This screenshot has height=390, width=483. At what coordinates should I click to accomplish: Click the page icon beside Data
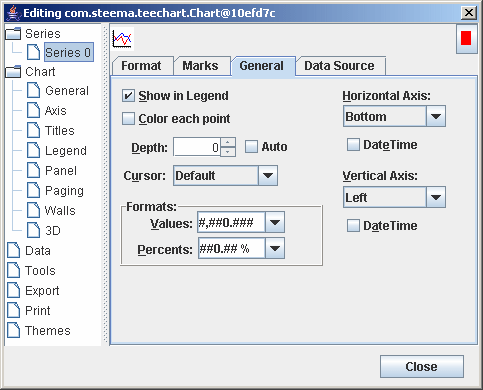point(14,250)
